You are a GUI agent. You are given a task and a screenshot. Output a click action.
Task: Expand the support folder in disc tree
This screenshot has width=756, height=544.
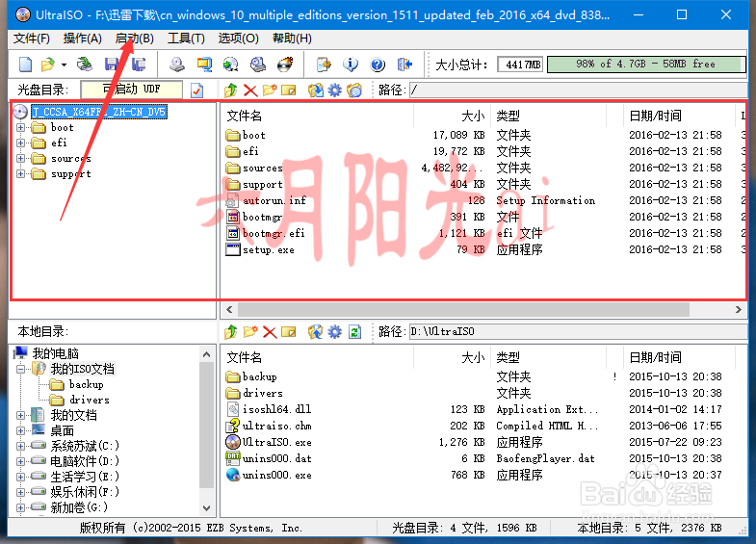21,174
